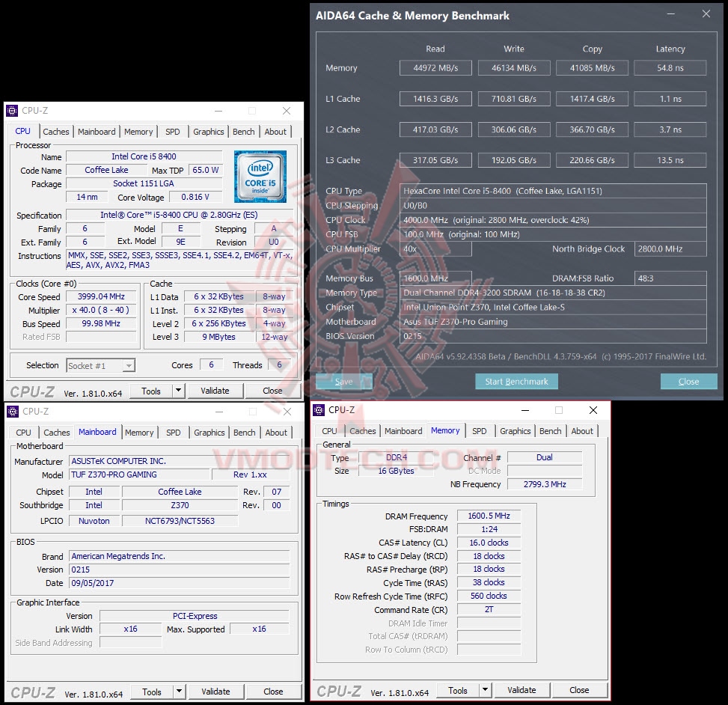Click Core Speed value 3999.04 MHz
The height and width of the screenshot is (705, 728).
click(101, 297)
